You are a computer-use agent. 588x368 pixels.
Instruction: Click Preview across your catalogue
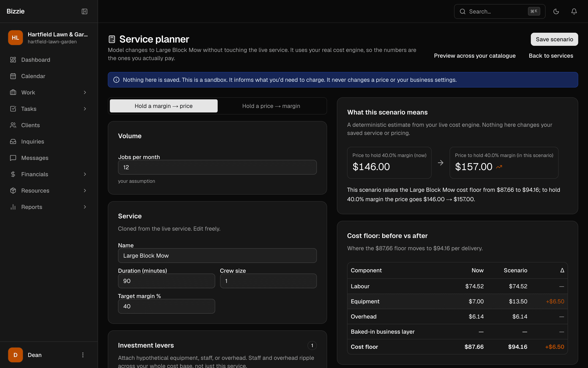tap(474, 56)
